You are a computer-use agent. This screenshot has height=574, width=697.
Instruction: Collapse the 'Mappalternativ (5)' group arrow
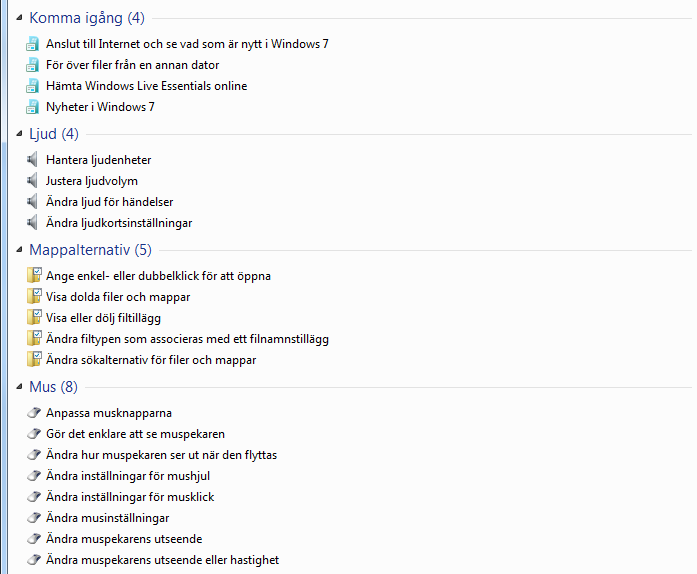coord(19,250)
